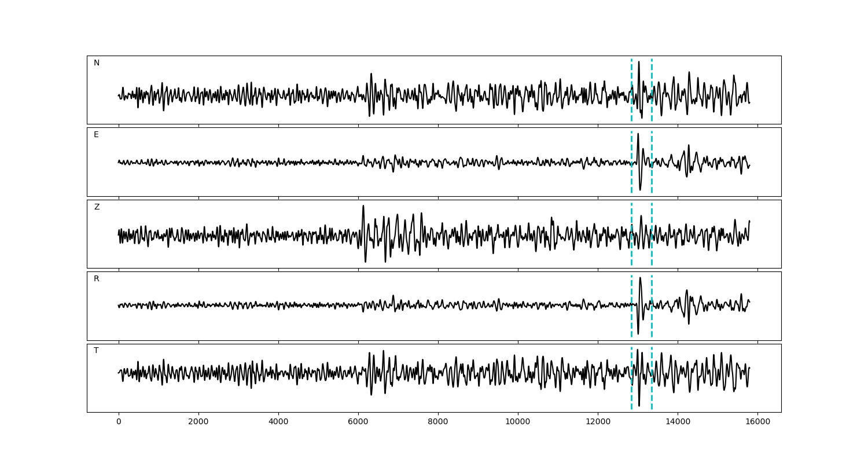Click the 4000 x-axis tick label
The width and height of the screenshot is (868, 463).
(278, 422)
